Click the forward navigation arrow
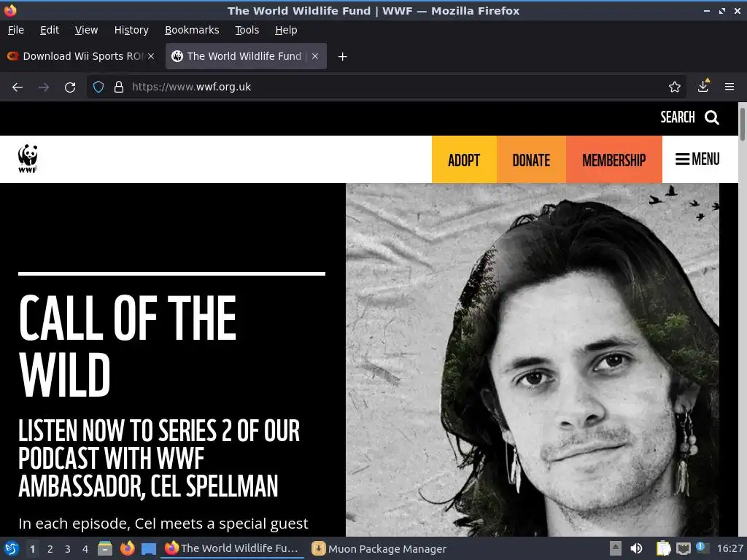Image resolution: width=747 pixels, height=560 pixels. (43, 87)
